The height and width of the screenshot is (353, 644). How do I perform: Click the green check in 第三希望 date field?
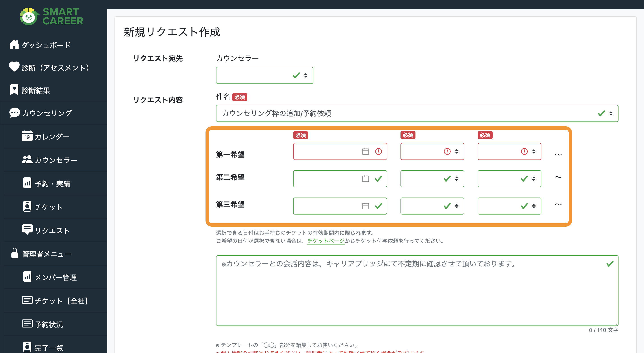(379, 206)
